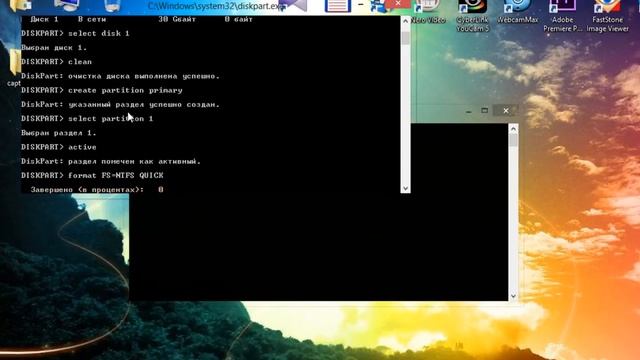Click the diskpart scrollbar up arrow
The image size is (640, 360).
pos(405,20)
